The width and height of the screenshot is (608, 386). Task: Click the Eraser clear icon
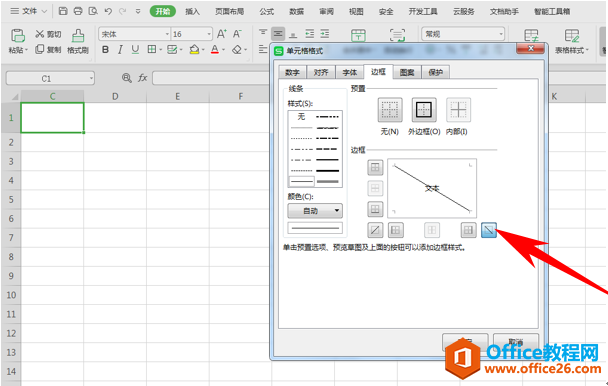[237, 50]
